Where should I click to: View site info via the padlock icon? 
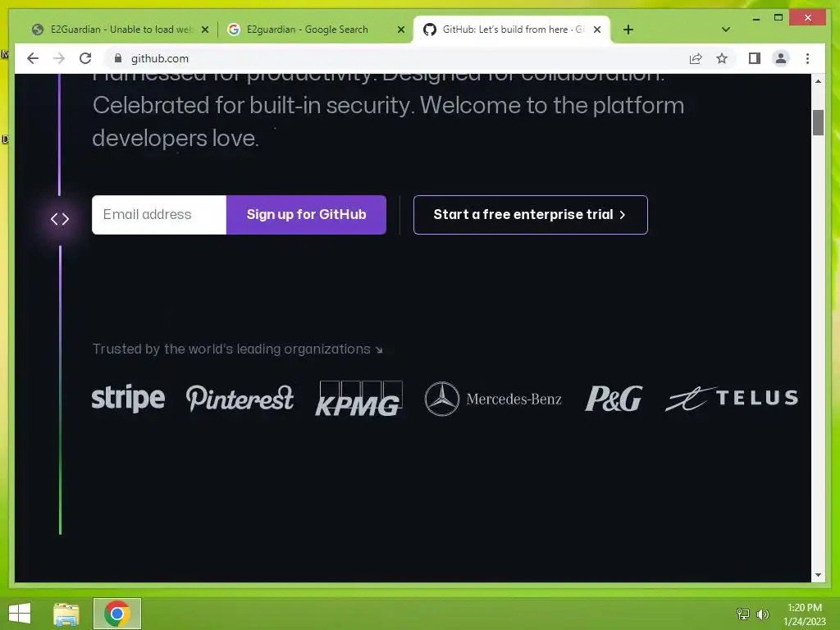(x=118, y=58)
